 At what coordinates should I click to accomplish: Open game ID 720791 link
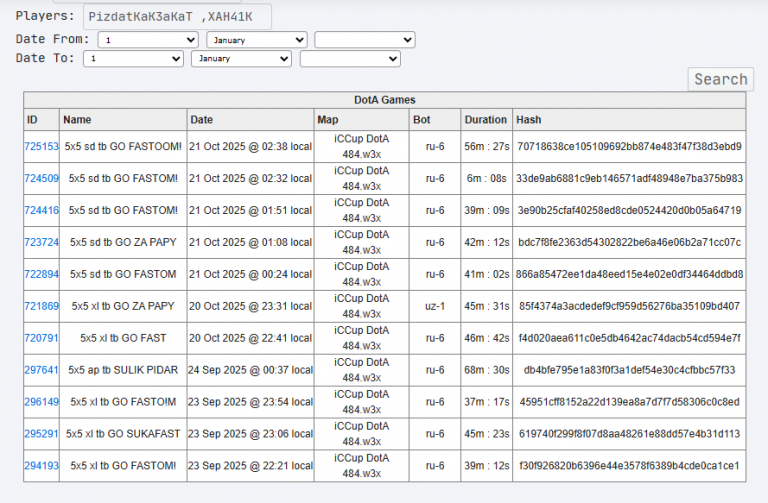pyautogui.click(x=41, y=338)
